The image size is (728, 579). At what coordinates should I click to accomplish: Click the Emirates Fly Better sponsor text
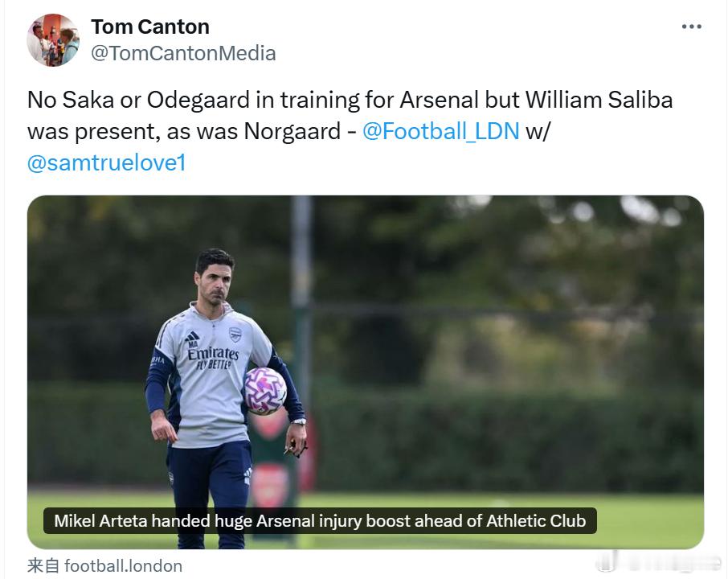(213, 358)
